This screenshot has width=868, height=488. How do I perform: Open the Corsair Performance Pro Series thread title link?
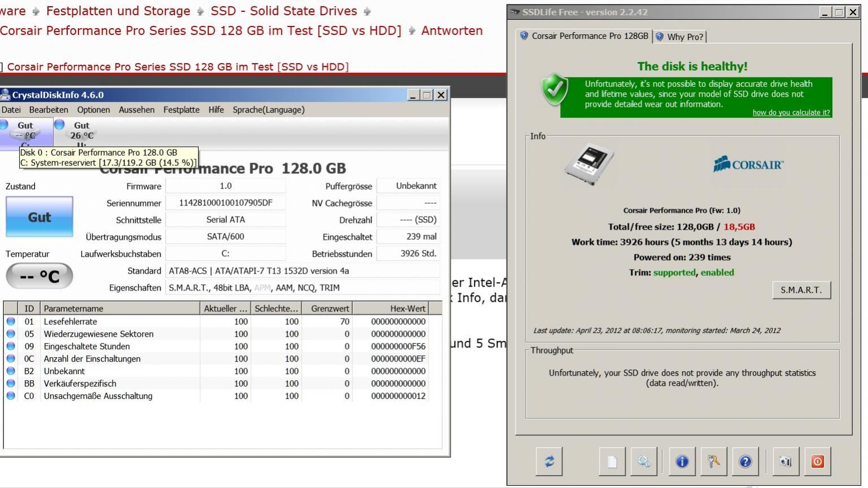tap(178, 67)
